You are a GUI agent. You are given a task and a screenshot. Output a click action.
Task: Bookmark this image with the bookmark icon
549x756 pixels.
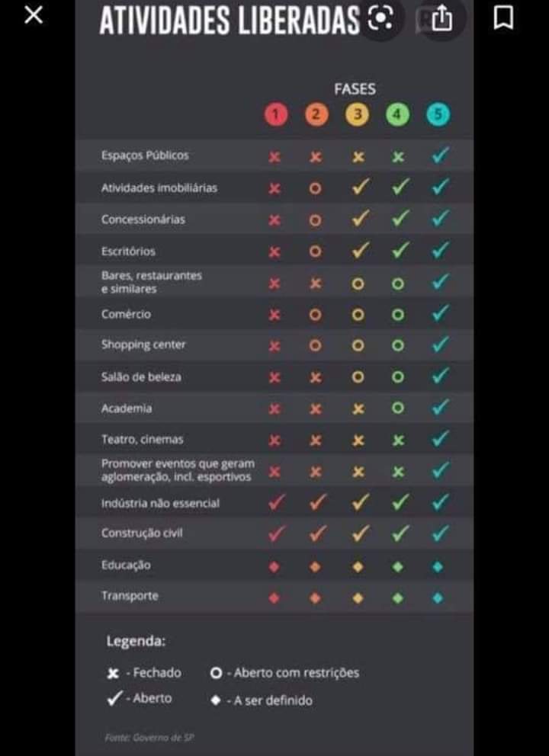tap(503, 18)
